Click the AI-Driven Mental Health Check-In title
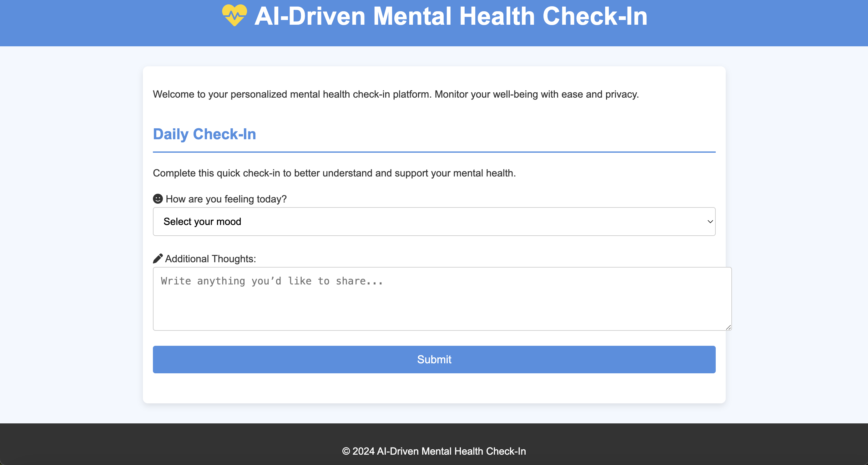The image size is (868, 465). (451, 16)
